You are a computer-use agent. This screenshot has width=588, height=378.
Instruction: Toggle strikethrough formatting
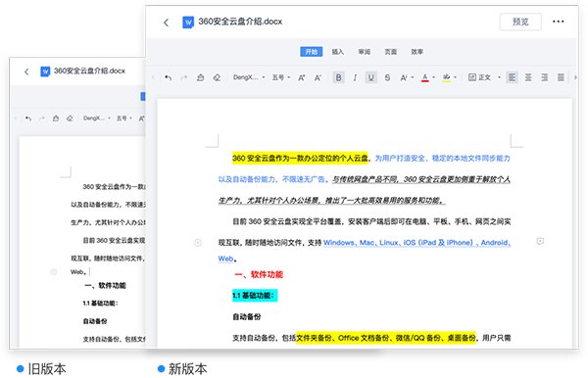coord(387,77)
